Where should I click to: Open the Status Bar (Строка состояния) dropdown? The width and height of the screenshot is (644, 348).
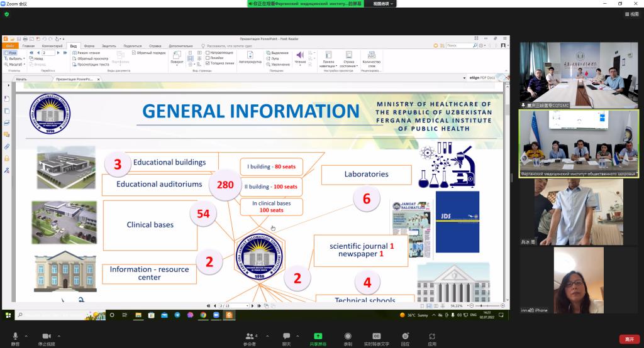pos(348,60)
